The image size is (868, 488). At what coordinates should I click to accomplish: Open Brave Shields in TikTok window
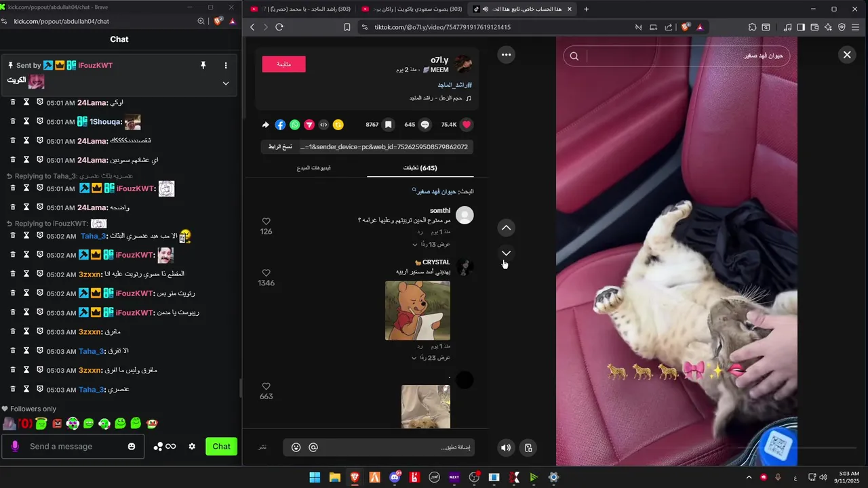[x=685, y=27]
